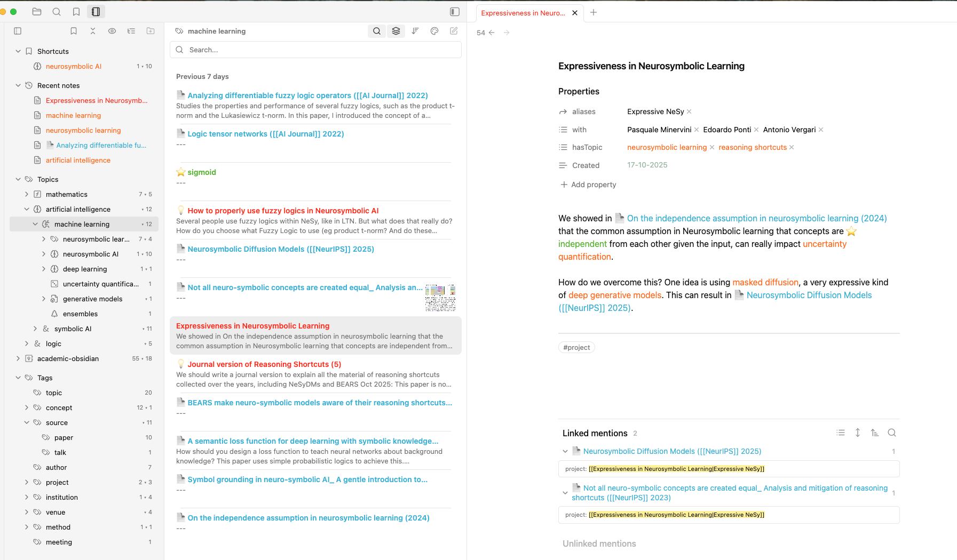Screen dimensions: 957x560
Task: Open the file explorer folder icon
Action: pos(37,12)
